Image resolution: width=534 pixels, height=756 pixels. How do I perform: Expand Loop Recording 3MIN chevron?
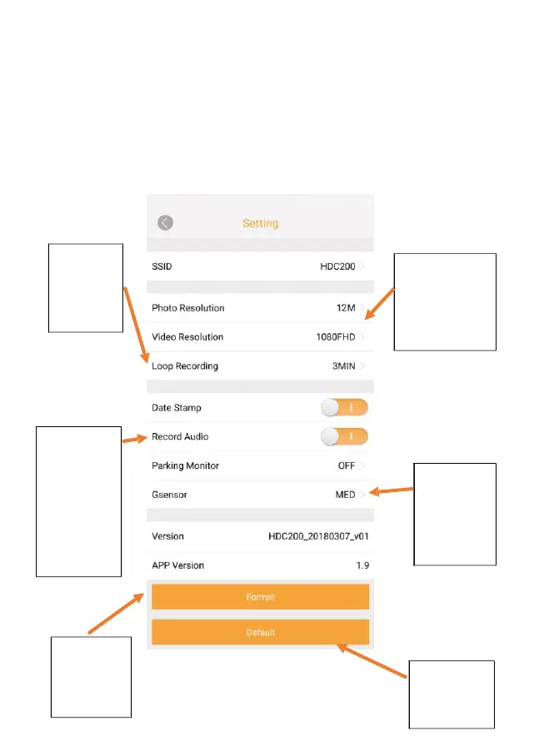[363, 366]
